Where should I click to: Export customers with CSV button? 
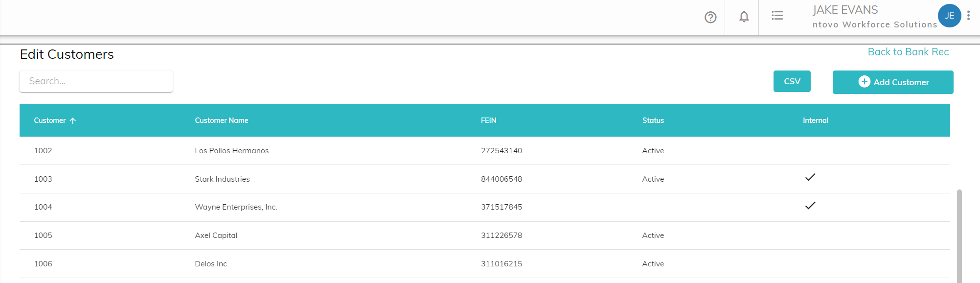tap(792, 81)
